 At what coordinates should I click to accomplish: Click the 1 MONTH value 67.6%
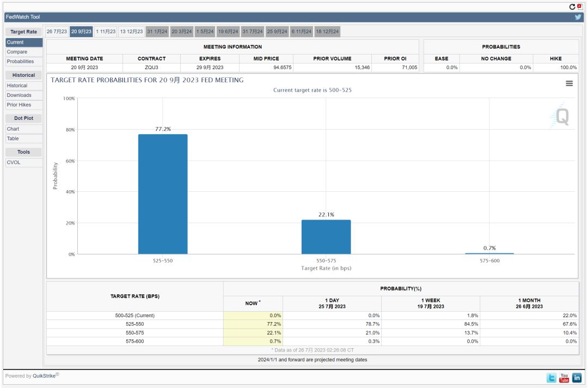(569, 324)
